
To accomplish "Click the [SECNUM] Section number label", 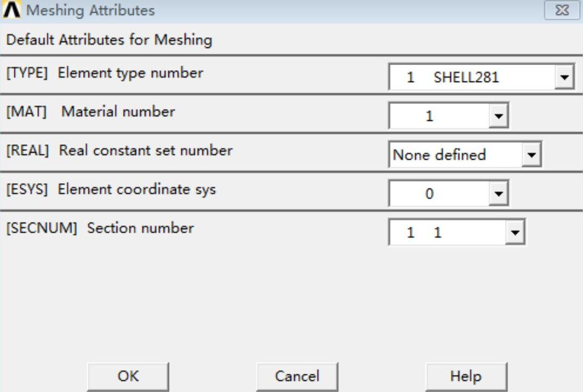I will click(x=100, y=228).
